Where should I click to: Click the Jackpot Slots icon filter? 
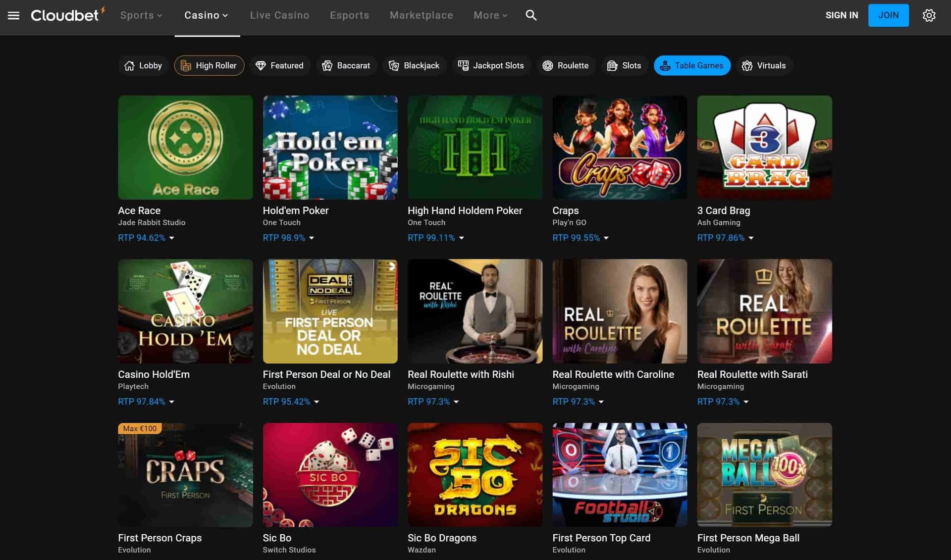pyautogui.click(x=463, y=65)
